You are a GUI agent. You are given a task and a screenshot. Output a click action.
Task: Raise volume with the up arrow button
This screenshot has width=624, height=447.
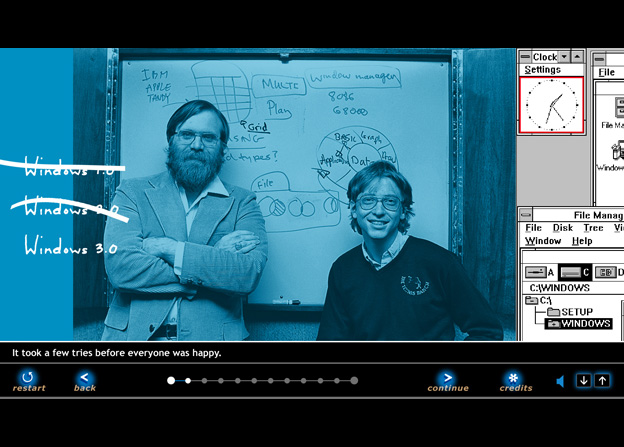[x=603, y=381]
